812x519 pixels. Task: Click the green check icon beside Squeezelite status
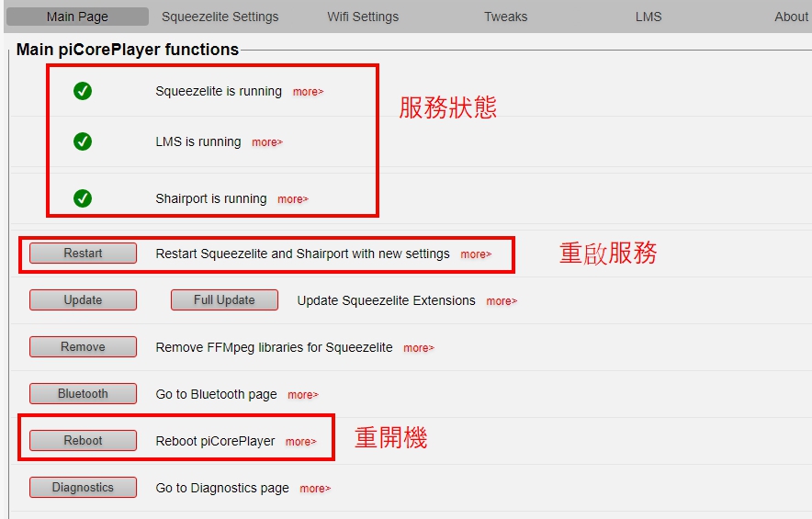[83, 91]
